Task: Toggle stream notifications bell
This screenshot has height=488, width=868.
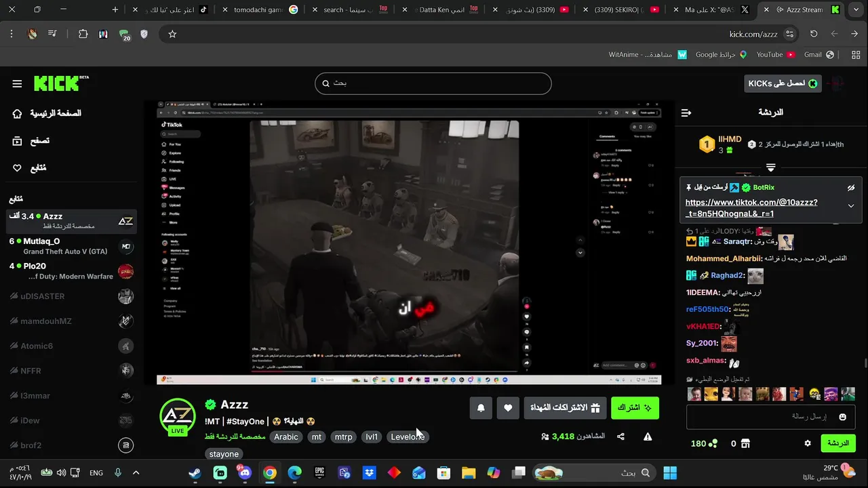Action: (x=481, y=408)
